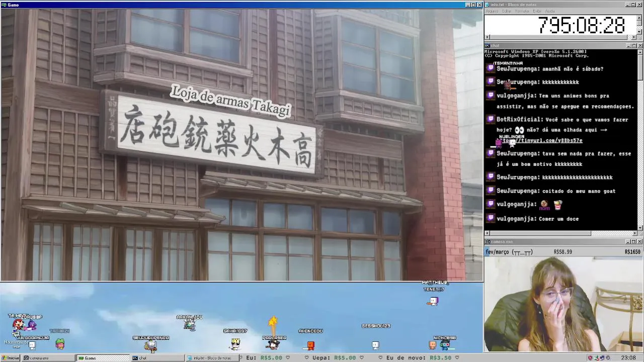
Task: Click the green frog character Tathazii
Action: coord(60,344)
